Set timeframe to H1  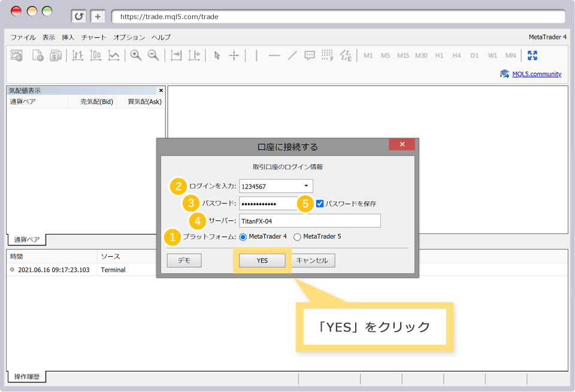click(x=439, y=56)
